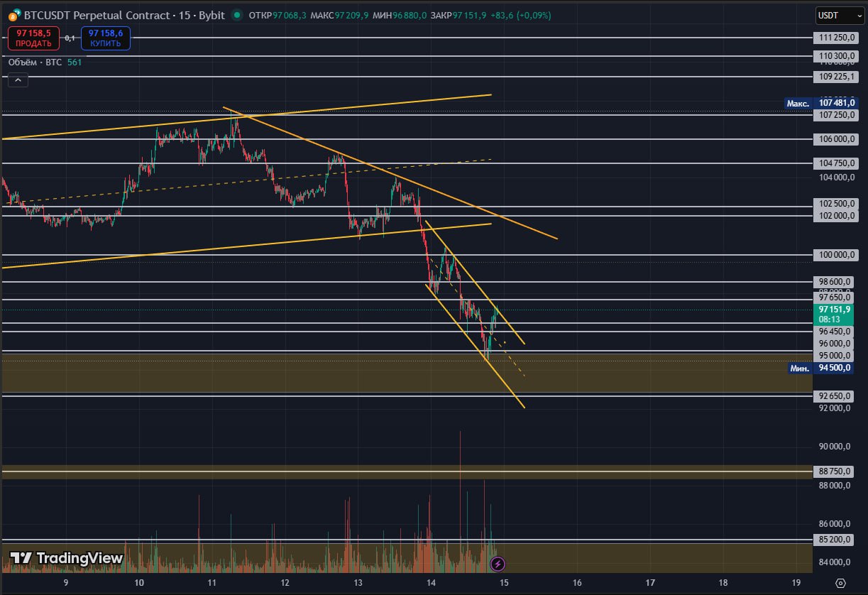Click date 9 on the time axis
Screen dimensions: 868x595
tap(66, 583)
